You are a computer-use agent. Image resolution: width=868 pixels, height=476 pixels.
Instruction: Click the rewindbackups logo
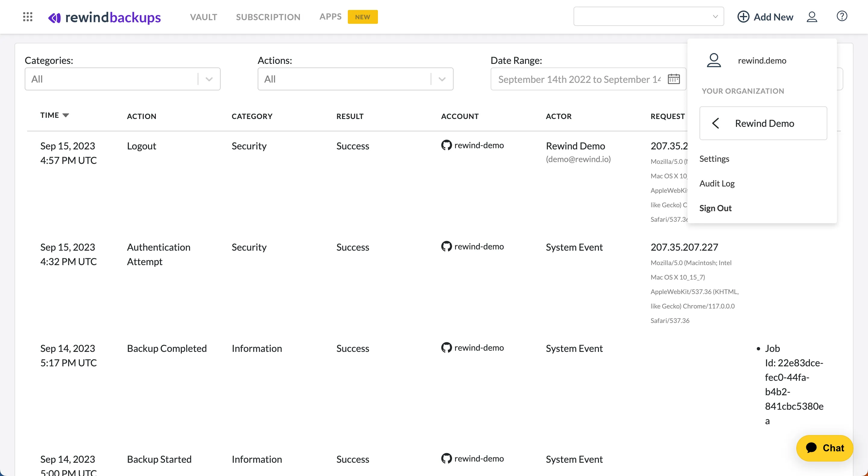105,17
